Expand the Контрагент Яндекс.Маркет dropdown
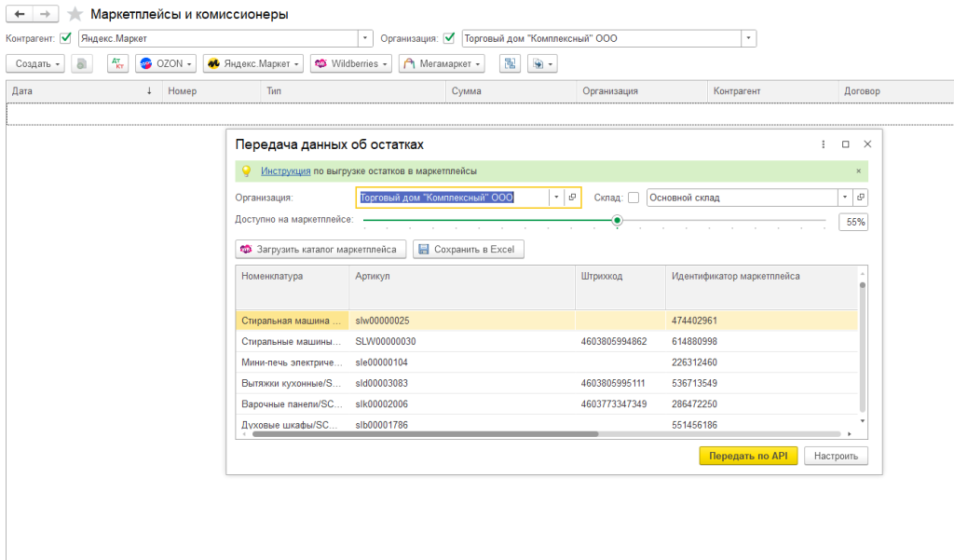The width and height of the screenshot is (954, 560). tap(364, 38)
